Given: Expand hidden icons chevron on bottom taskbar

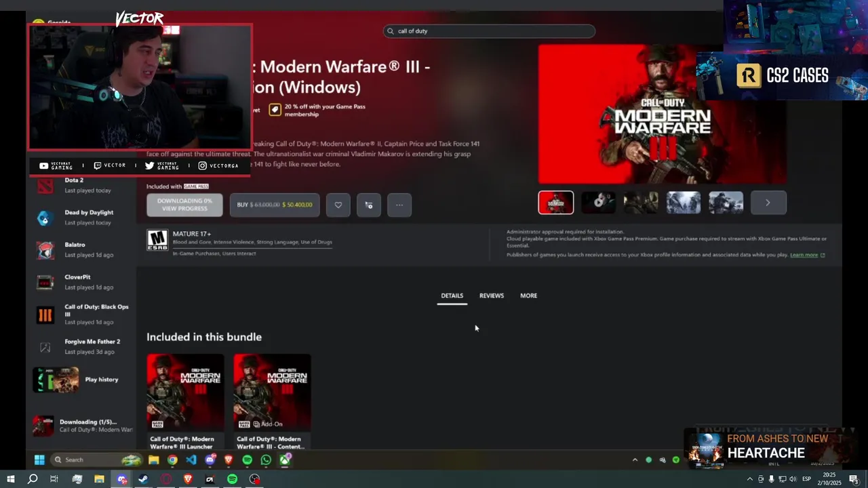Looking at the screenshot, I should (x=750, y=479).
